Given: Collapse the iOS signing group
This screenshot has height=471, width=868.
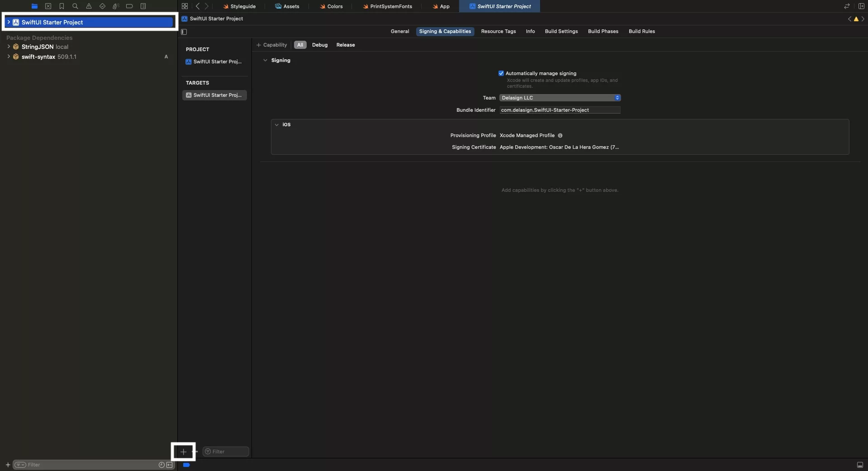Looking at the screenshot, I should tap(276, 124).
